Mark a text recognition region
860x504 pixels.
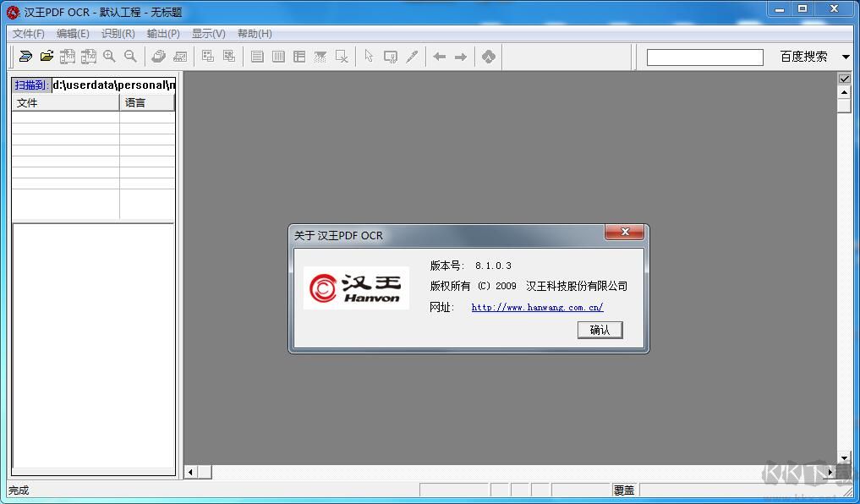[x=256, y=56]
